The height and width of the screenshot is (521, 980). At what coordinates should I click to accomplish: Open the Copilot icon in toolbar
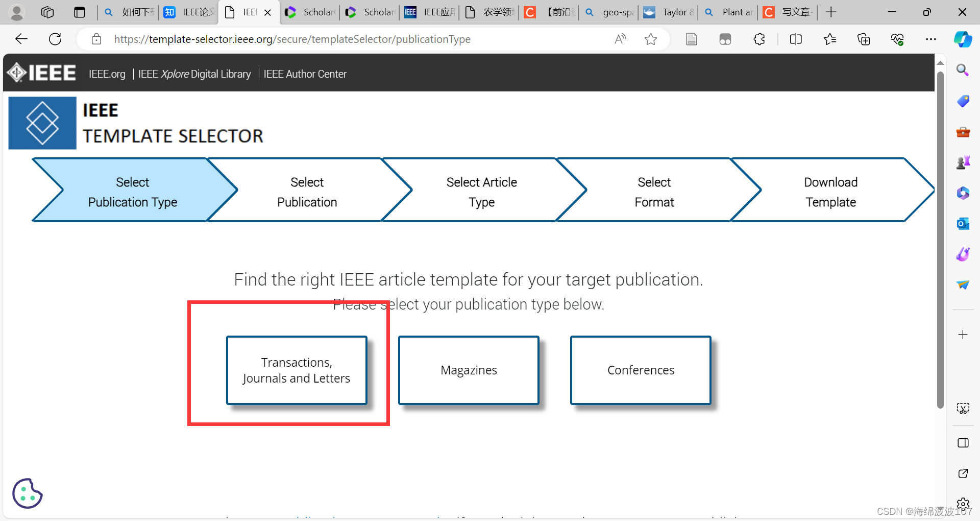point(963,39)
